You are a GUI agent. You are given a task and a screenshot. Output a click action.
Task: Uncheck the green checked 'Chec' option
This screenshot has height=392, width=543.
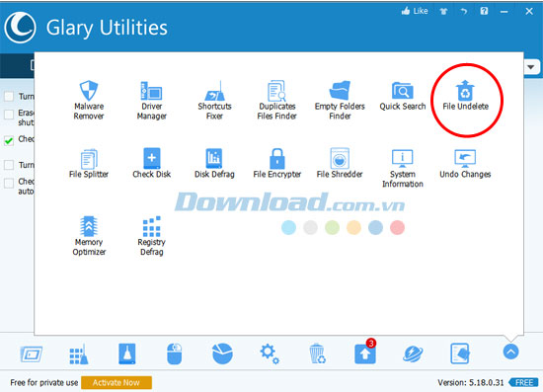9,140
